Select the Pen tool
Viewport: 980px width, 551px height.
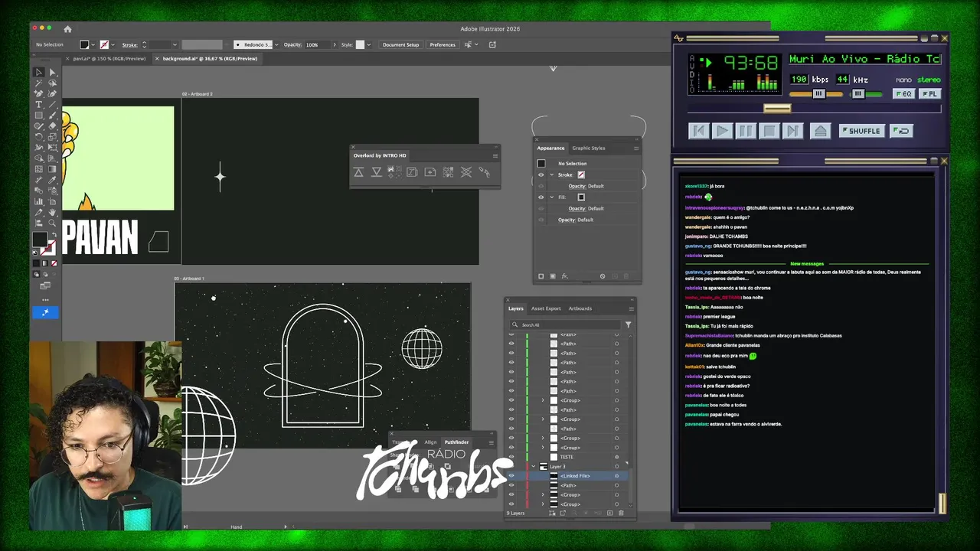click(x=38, y=93)
